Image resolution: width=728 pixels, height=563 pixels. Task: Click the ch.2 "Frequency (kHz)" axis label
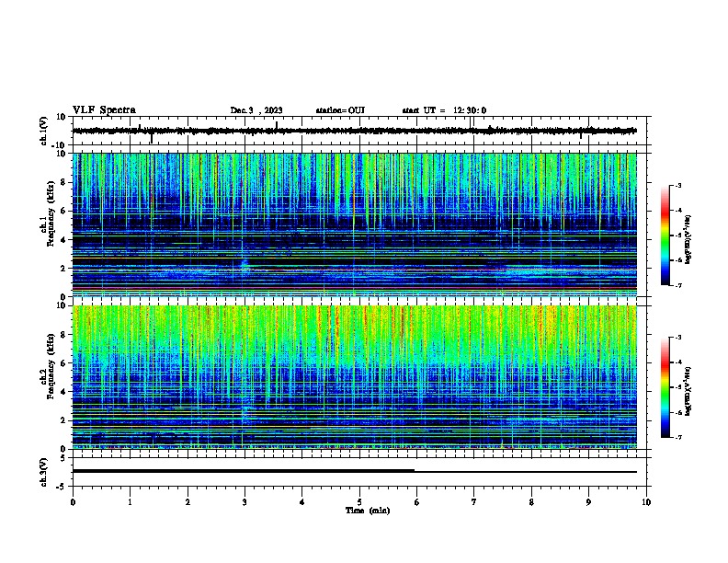(x=51, y=366)
